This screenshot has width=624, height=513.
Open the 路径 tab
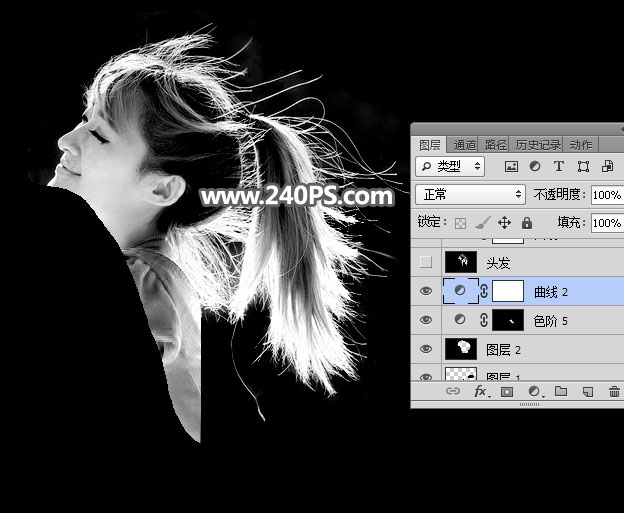[x=495, y=144]
